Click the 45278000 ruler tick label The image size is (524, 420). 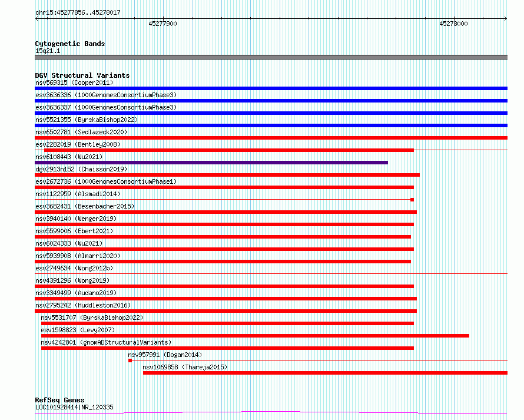453,24
